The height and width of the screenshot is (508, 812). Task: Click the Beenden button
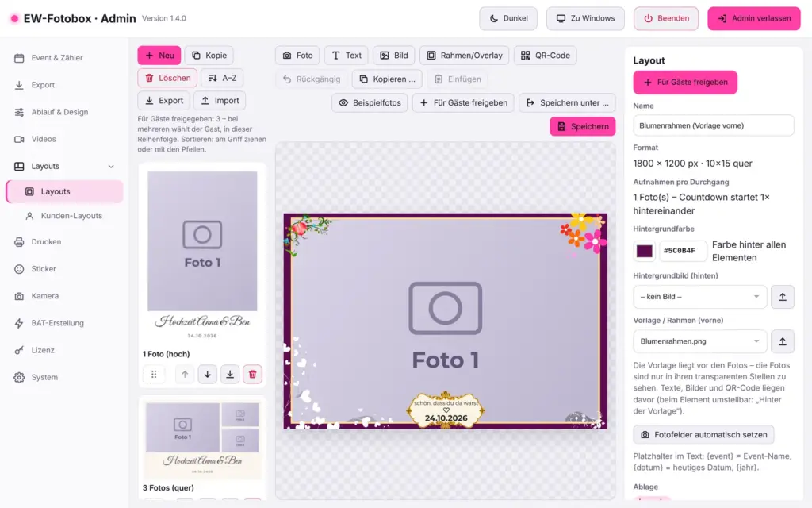[666, 18]
